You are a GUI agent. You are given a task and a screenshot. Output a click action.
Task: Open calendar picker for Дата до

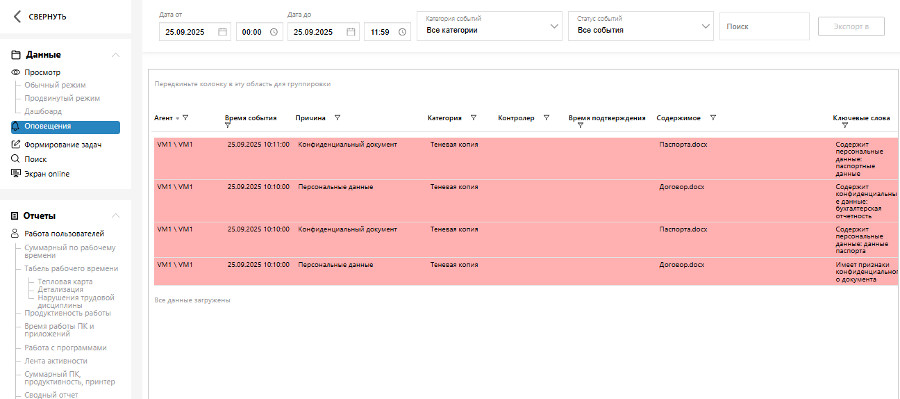pyautogui.click(x=351, y=32)
